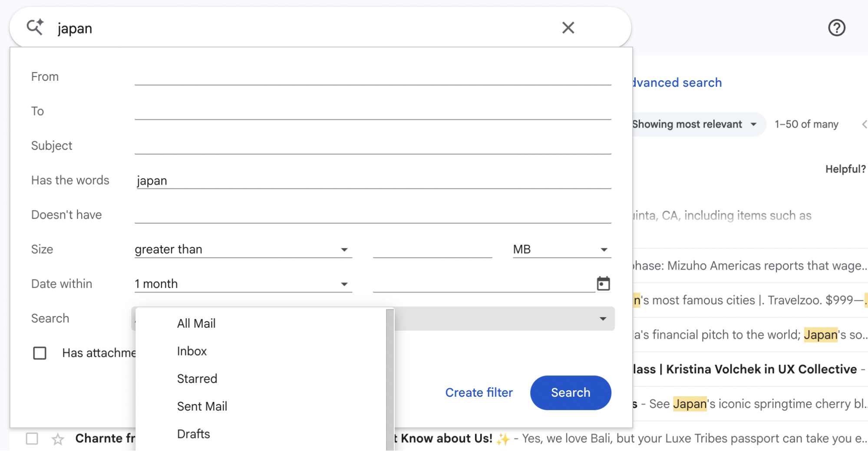Open the Luxe Tribes passport email
The image size is (868, 451).
point(630,439)
